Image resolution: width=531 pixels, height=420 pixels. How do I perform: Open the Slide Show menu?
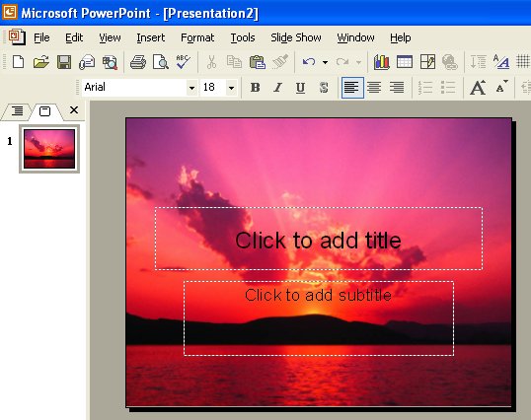point(296,37)
